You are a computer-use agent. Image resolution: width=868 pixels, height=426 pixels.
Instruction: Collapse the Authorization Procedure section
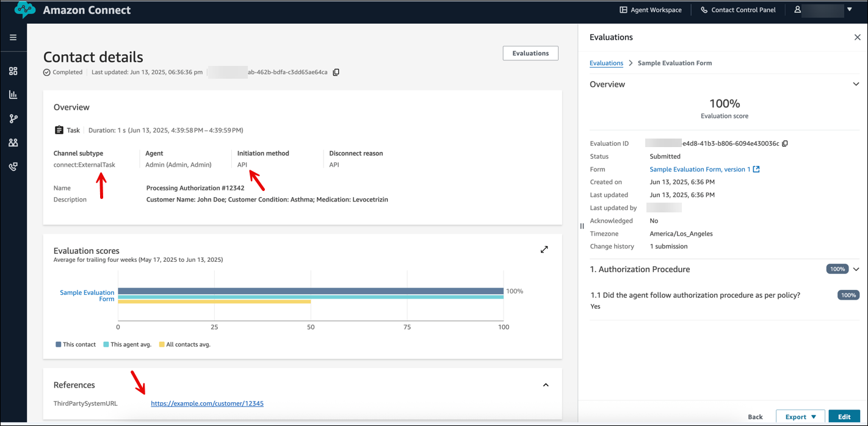tap(856, 269)
